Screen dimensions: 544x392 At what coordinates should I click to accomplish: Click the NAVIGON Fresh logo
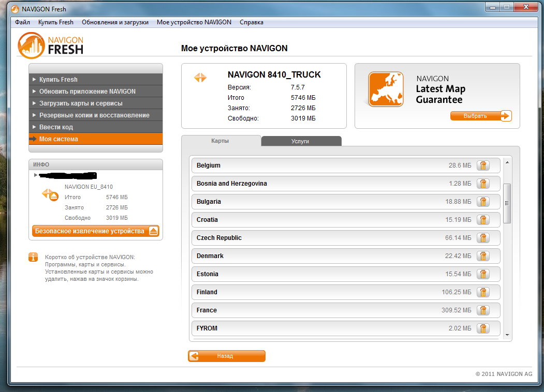point(51,46)
